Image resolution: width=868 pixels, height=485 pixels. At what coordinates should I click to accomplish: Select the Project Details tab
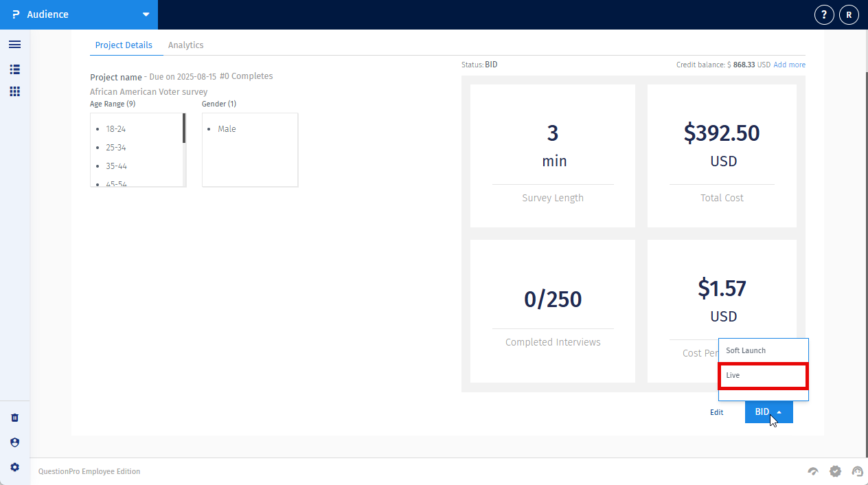click(124, 45)
